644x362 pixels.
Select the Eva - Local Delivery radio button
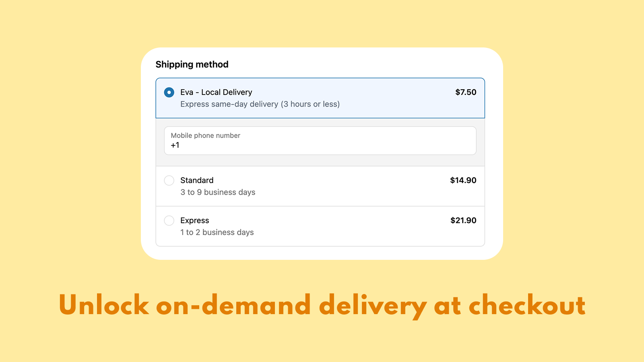coord(169,93)
